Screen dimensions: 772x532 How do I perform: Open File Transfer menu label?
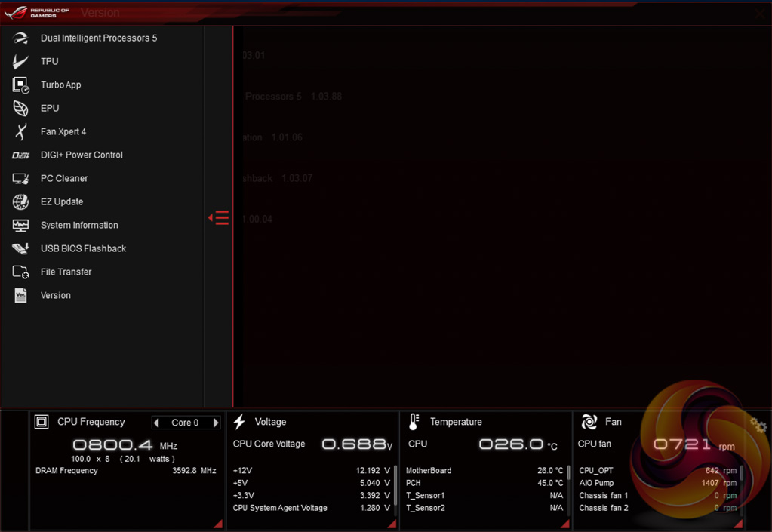[66, 272]
